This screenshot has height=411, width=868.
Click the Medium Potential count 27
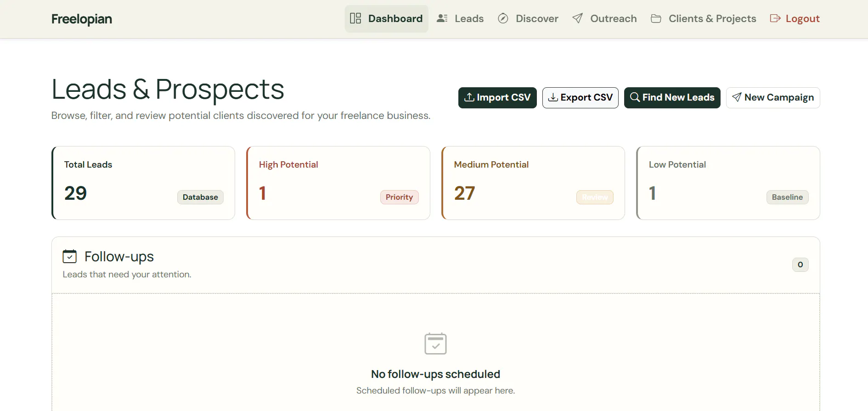pos(465,193)
